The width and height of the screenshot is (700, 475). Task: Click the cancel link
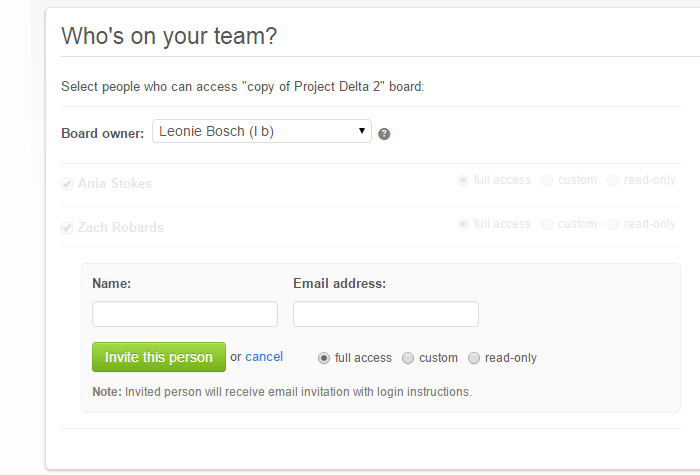(264, 357)
